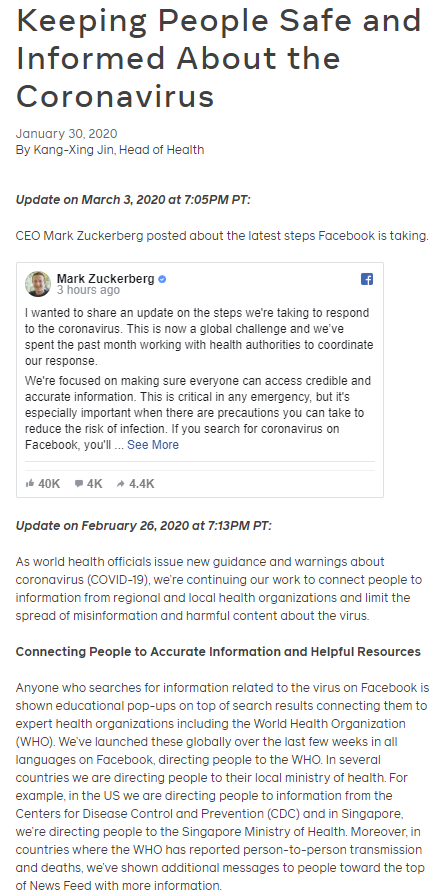Image resolution: width=442 pixels, height=894 pixels.
Task: Click the comment bubble icon
Action: (79, 483)
